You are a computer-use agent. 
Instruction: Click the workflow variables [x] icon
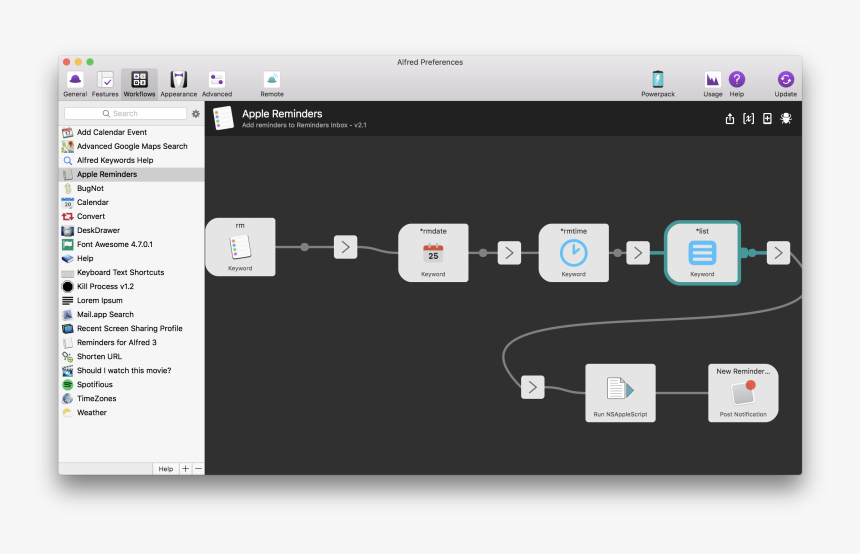pyautogui.click(x=748, y=119)
